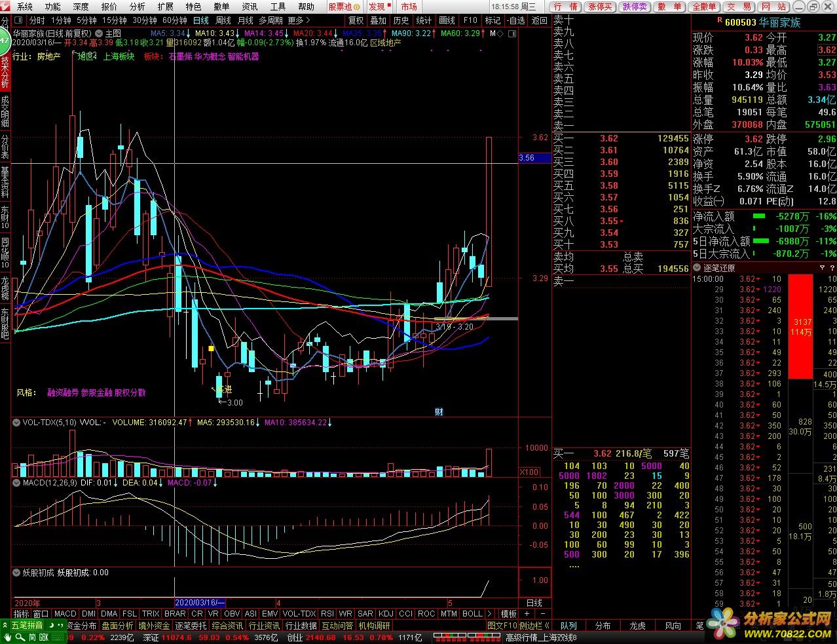Open 基本资料 in left sidebar

click(x=5, y=183)
